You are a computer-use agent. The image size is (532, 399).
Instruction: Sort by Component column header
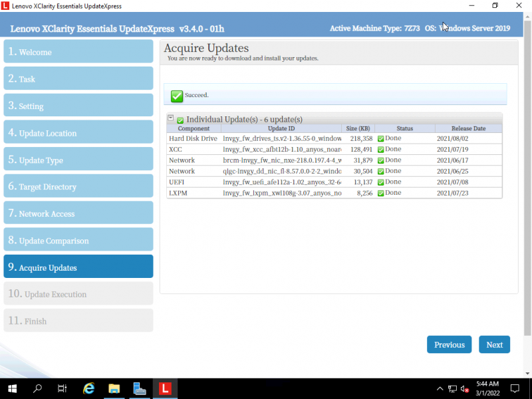coord(194,128)
